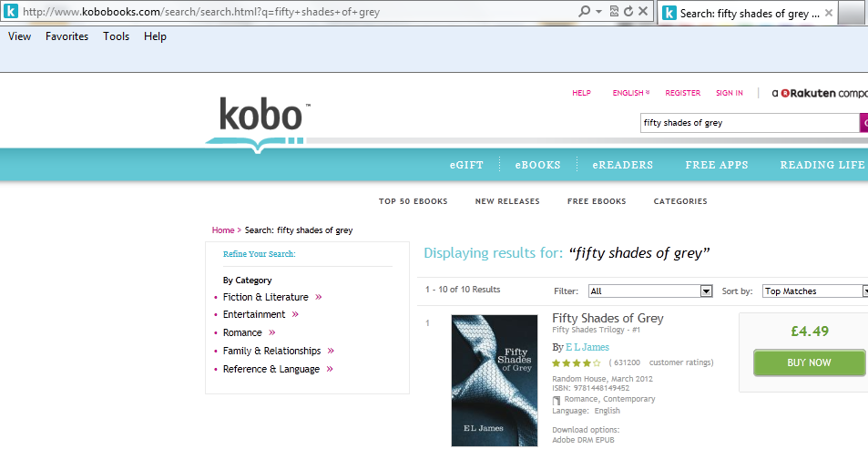Viewport: 868px width, 449px height.
Task: Click the REGISTER link
Action: click(x=682, y=93)
